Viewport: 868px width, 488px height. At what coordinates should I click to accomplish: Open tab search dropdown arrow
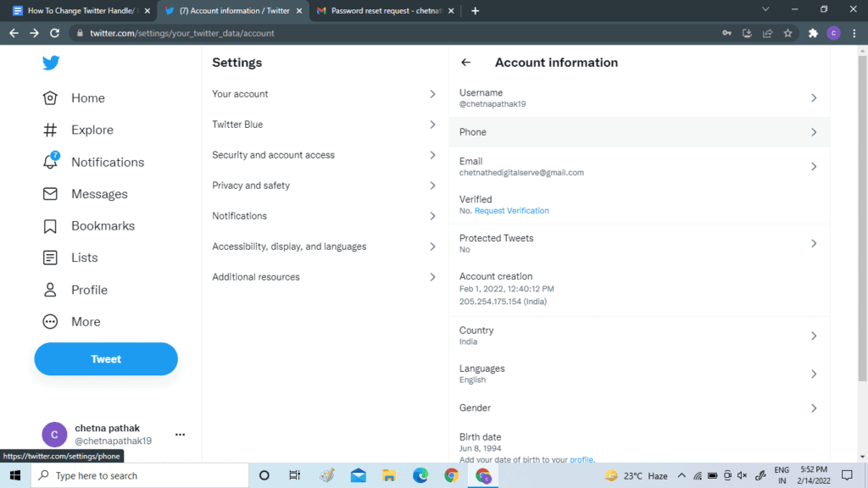pos(765,9)
